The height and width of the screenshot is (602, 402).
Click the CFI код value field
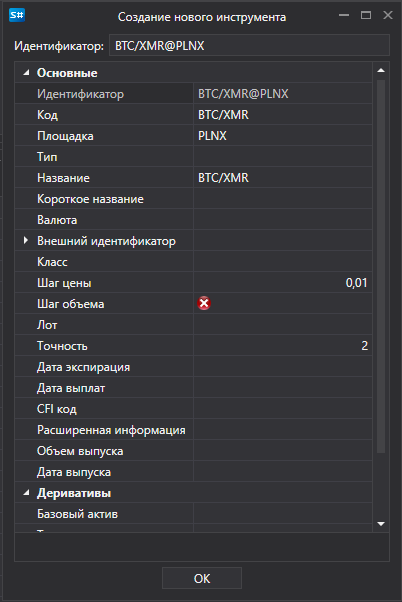click(x=283, y=408)
